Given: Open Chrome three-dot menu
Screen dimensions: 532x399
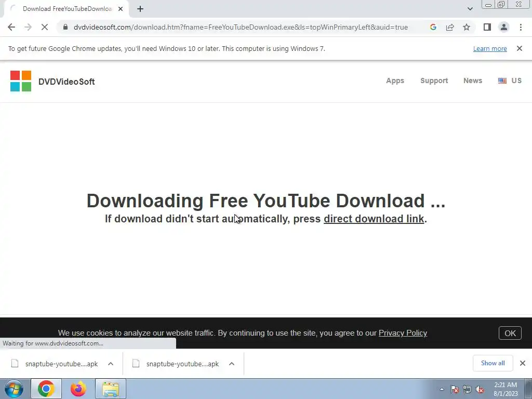Looking at the screenshot, I should (x=521, y=27).
